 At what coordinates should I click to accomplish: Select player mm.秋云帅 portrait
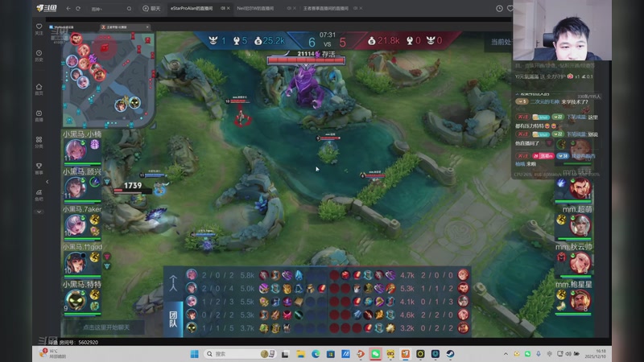(580, 263)
